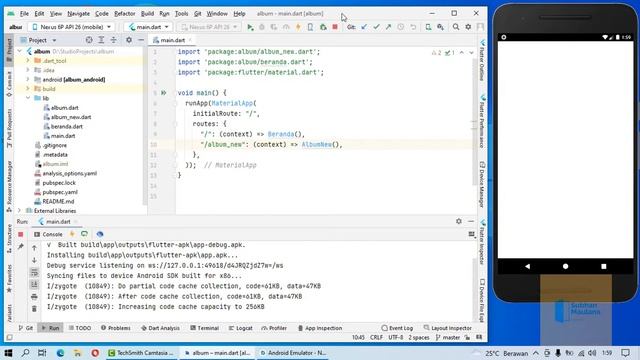Screen dimensions: 640x360
Task: Collapse the album project root node
Action: 20,51
